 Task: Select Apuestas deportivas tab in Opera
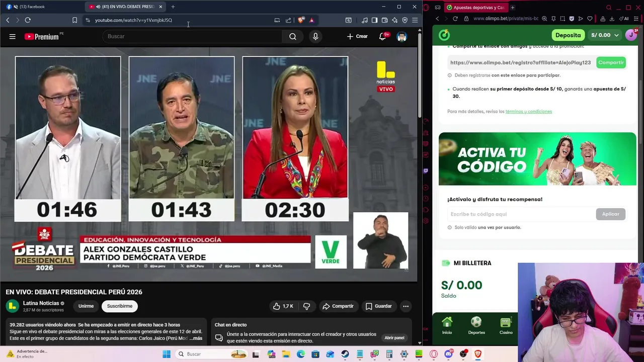coord(476,8)
